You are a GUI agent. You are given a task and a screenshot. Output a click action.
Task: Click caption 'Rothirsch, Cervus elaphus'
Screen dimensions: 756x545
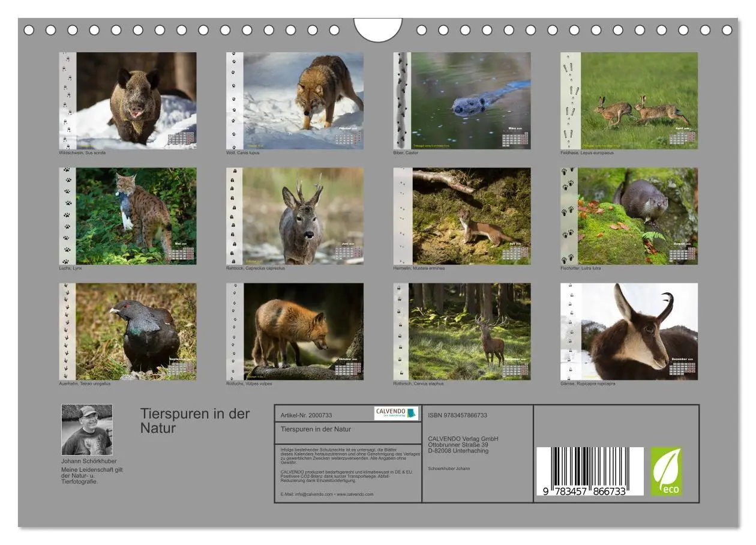tap(419, 384)
